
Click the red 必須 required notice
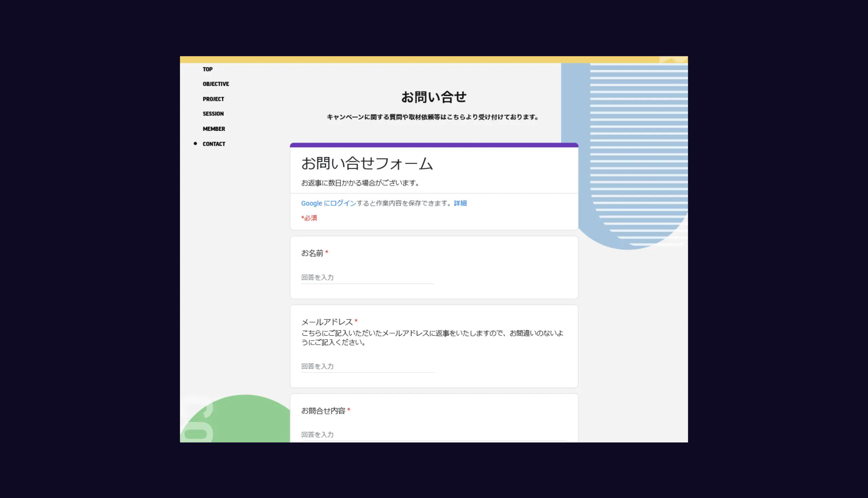point(309,218)
